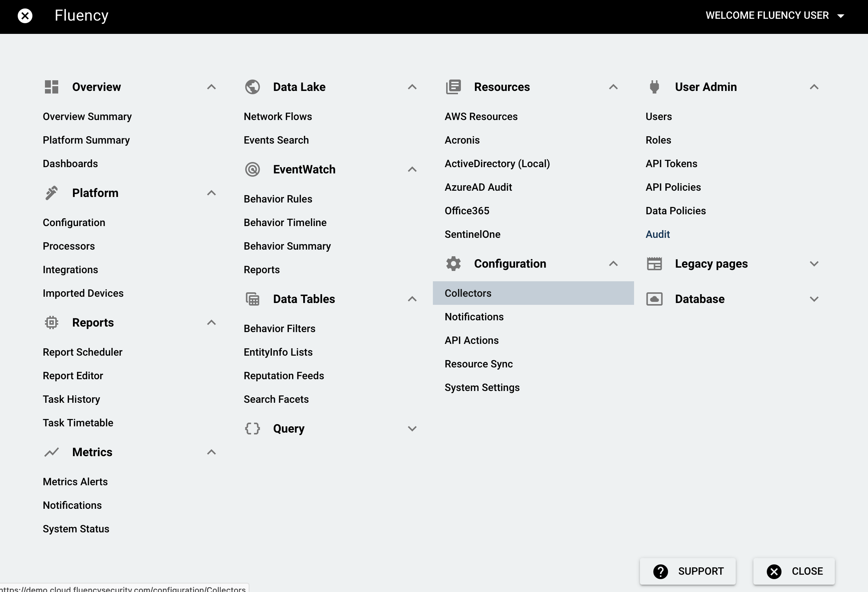Go to Behavior Timeline page

(285, 222)
